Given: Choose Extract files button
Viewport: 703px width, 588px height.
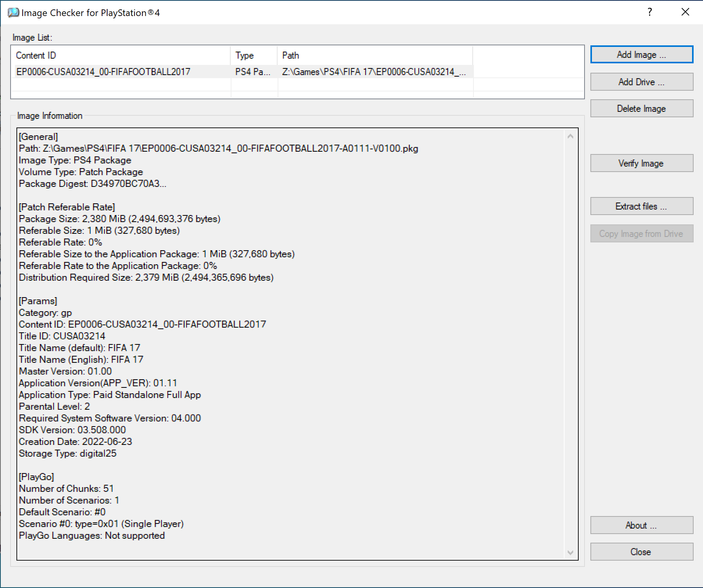Looking at the screenshot, I should tap(642, 206).
